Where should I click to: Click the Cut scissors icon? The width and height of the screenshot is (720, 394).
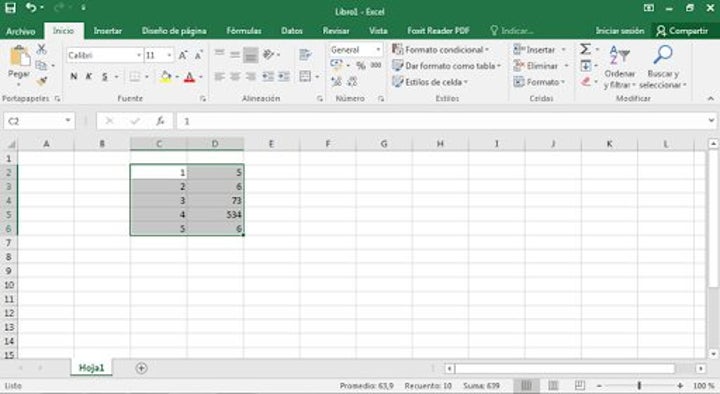(41, 49)
